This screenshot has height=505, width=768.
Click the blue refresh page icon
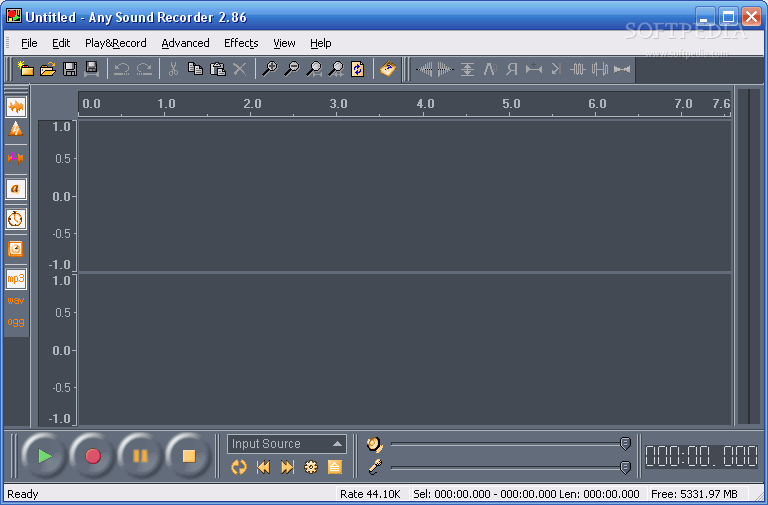pos(358,69)
